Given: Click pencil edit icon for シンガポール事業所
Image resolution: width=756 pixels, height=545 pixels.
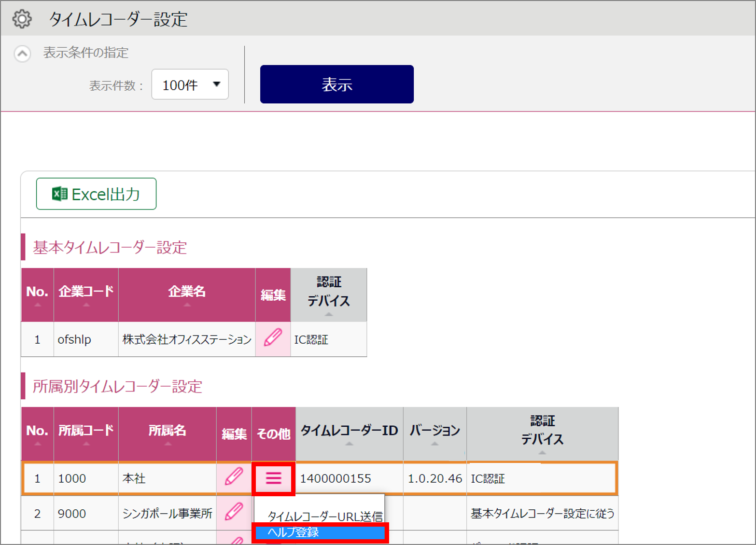Looking at the screenshot, I should point(234,512).
